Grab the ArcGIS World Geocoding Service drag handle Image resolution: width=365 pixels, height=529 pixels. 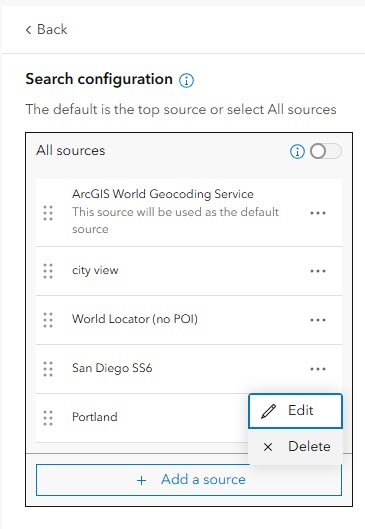point(48,213)
